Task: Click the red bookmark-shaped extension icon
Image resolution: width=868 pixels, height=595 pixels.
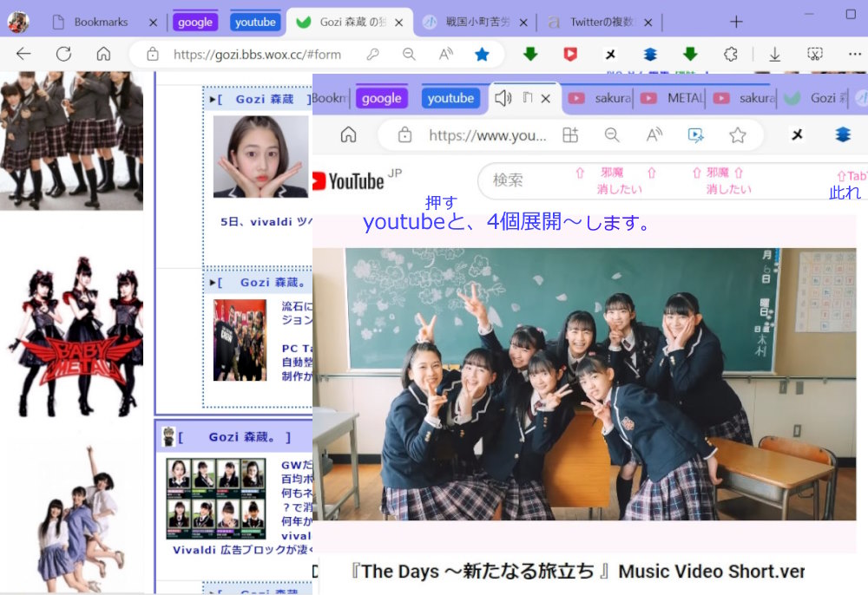Action: [x=570, y=54]
